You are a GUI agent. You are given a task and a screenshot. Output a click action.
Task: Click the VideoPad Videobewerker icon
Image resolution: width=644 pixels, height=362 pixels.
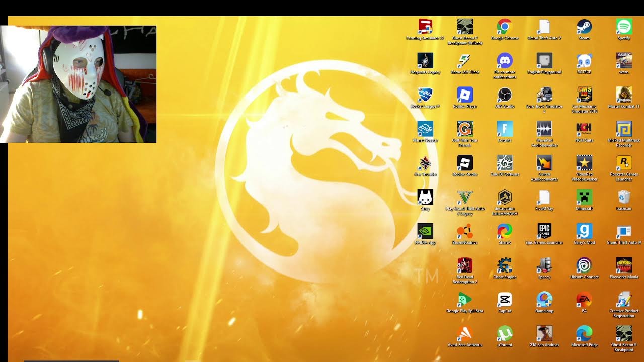click(x=584, y=163)
